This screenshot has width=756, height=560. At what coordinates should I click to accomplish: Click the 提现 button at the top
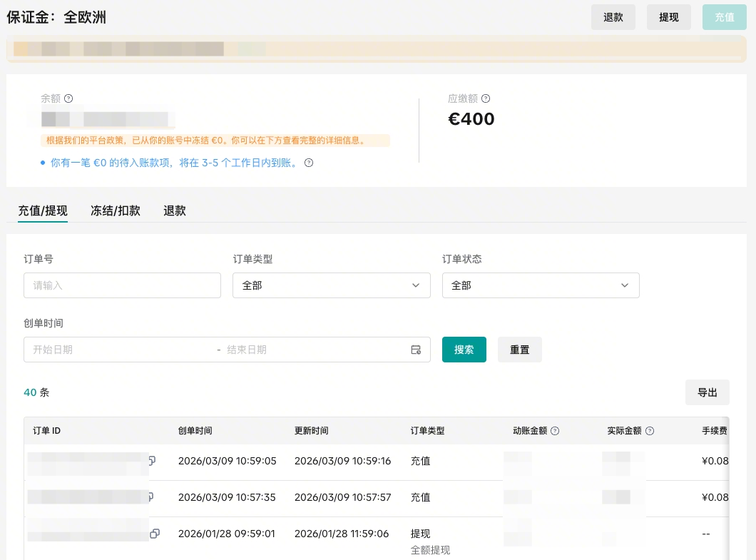pyautogui.click(x=668, y=17)
